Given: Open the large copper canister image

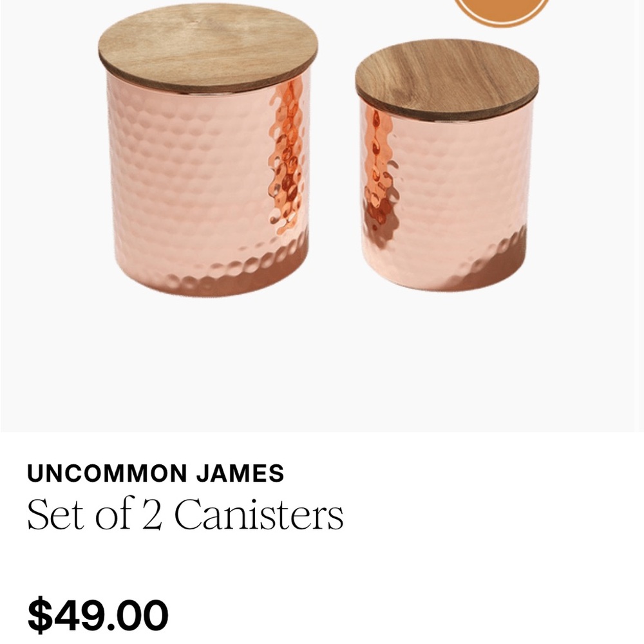Looking at the screenshot, I should click(x=208, y=150).
